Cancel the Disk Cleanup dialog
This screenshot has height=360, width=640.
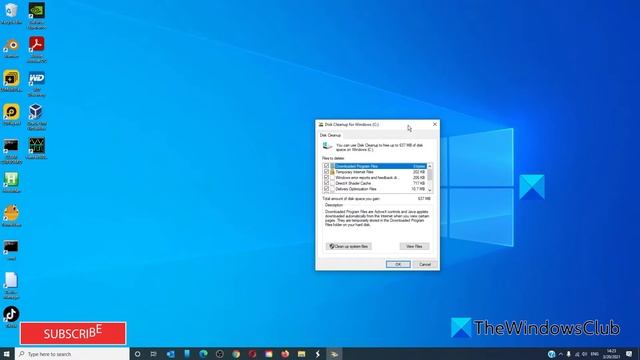coord(425,264)
